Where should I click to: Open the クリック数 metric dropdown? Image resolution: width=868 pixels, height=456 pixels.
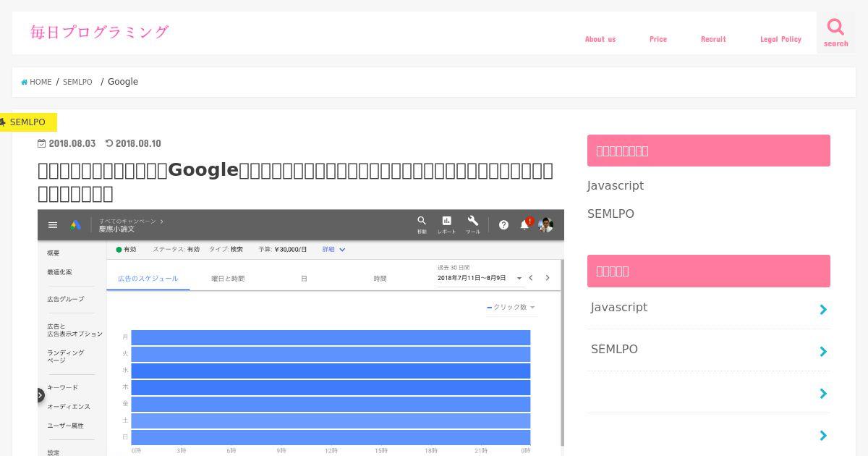(x=511, y=307)
